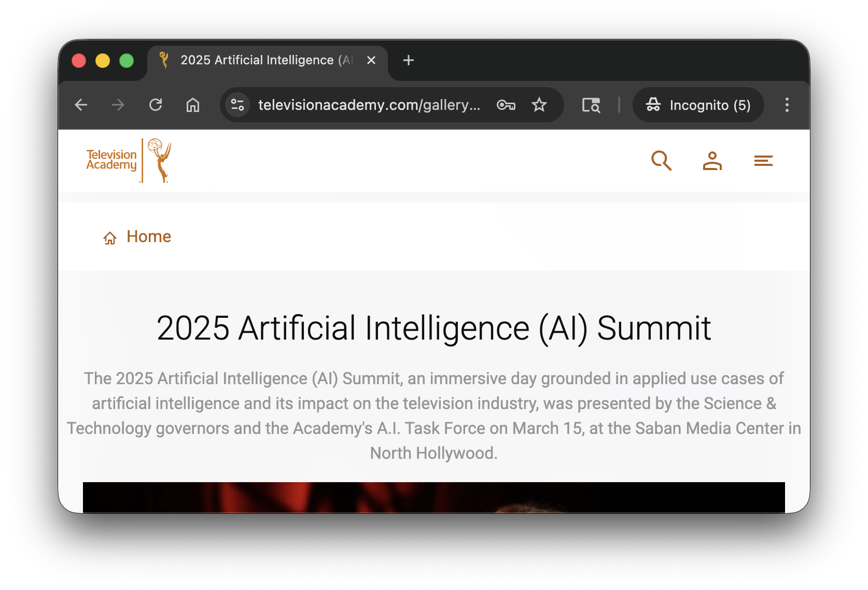Click the 2025 Artificial Intelligence (AI) Summit heading

[x=434, y=328]
